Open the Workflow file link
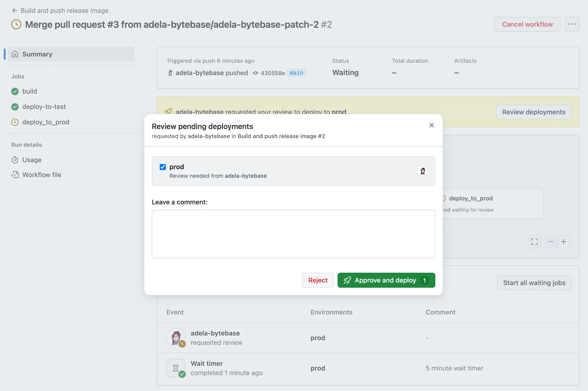Screen dimensions: 588x391 click(42, 175)
